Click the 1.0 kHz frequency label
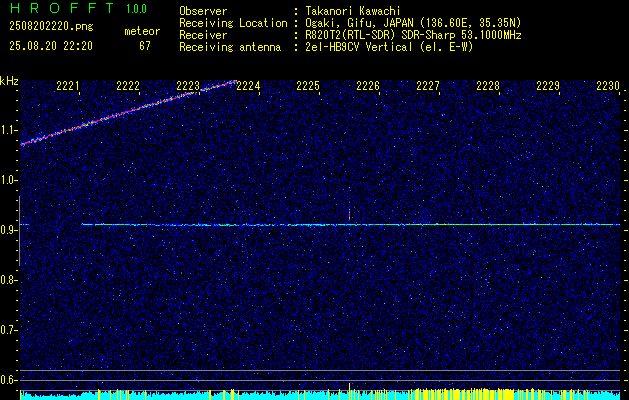 [x=7, y=181]
